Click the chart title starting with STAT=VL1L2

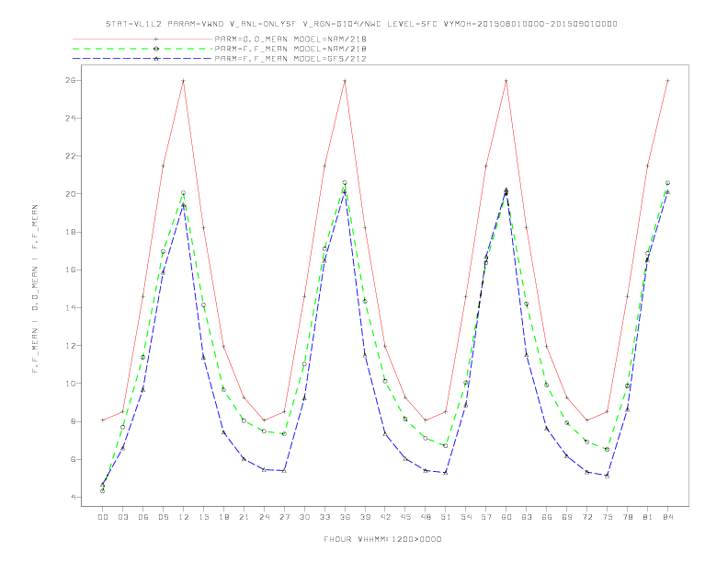[x=361, y=24]
